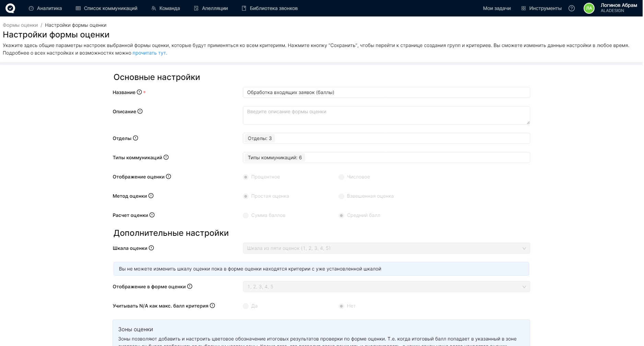Click the Зоны оценки heading
This screenshot has width=644, height=346.
point(136,329)
